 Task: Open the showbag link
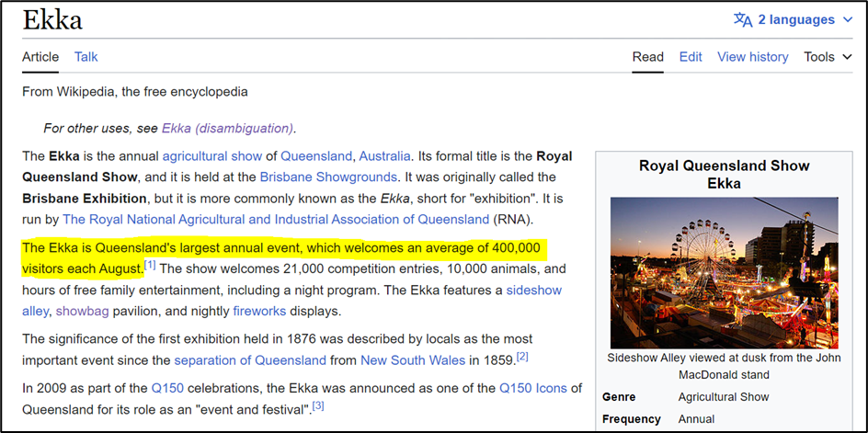pos(82,311)
